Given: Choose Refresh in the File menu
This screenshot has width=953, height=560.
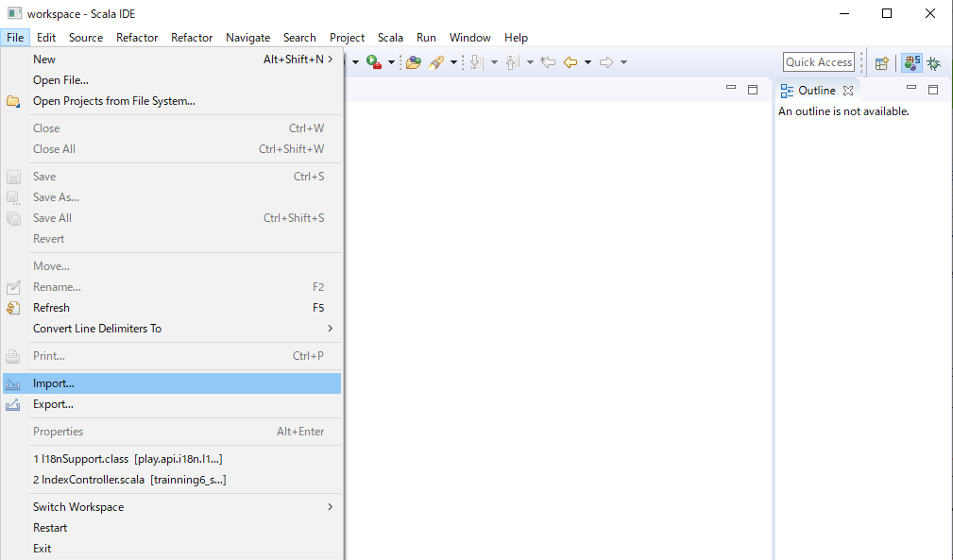Looking at the screenshot, I should click(x=171, y=307).
